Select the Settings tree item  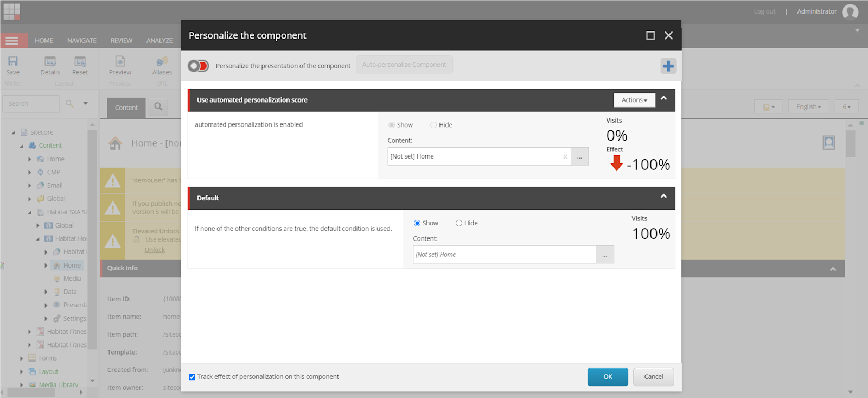[x=74, y=319]
